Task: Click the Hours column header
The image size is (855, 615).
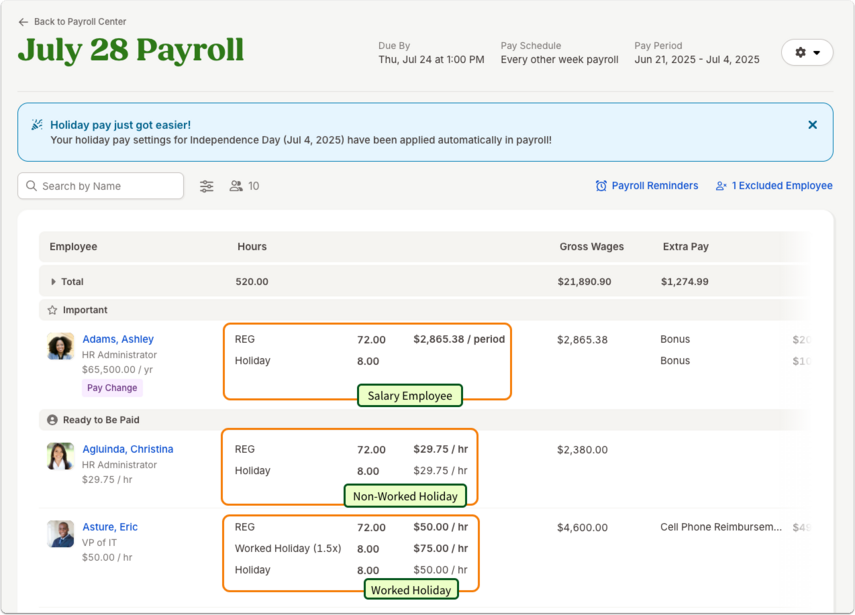Action: pos(252,246)
